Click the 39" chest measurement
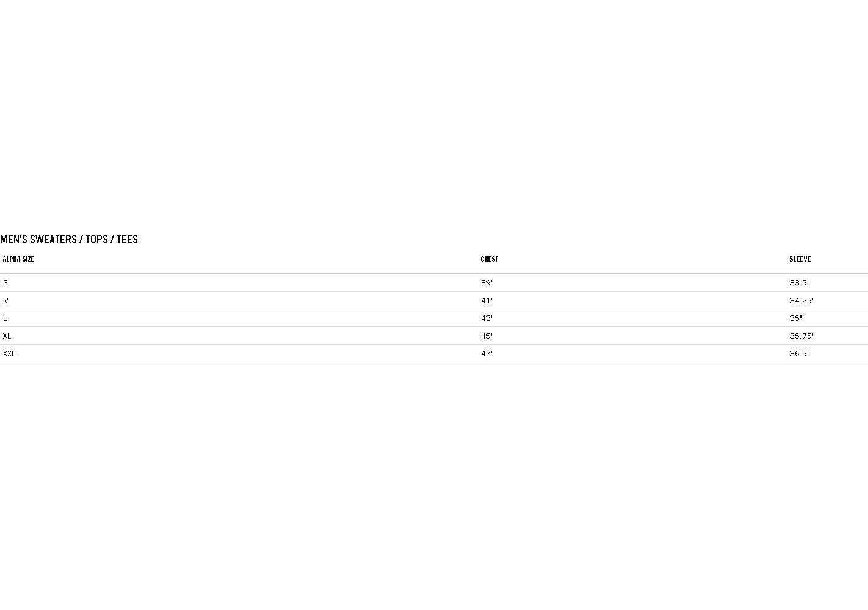868x610 pixels. click(x=487, y=283)
